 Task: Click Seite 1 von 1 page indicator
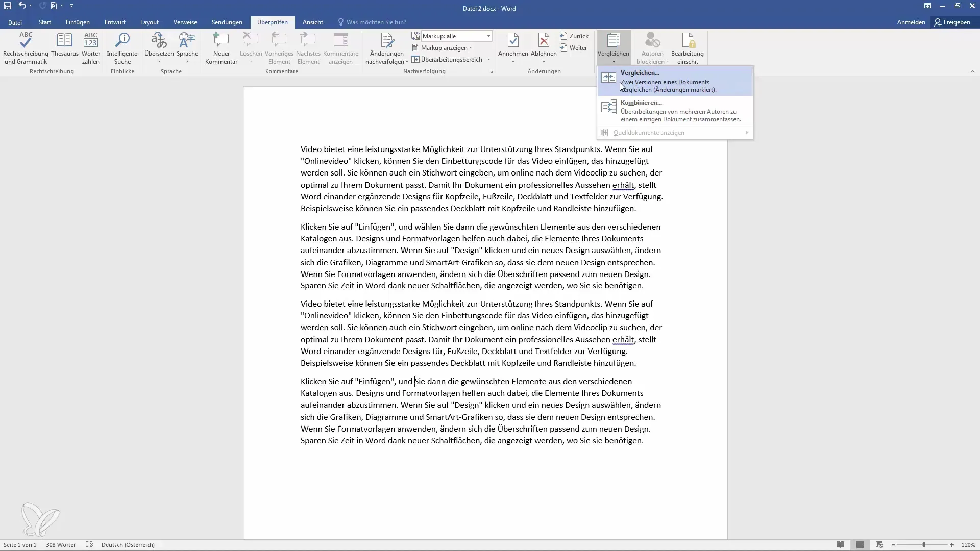tap(20, 545)
